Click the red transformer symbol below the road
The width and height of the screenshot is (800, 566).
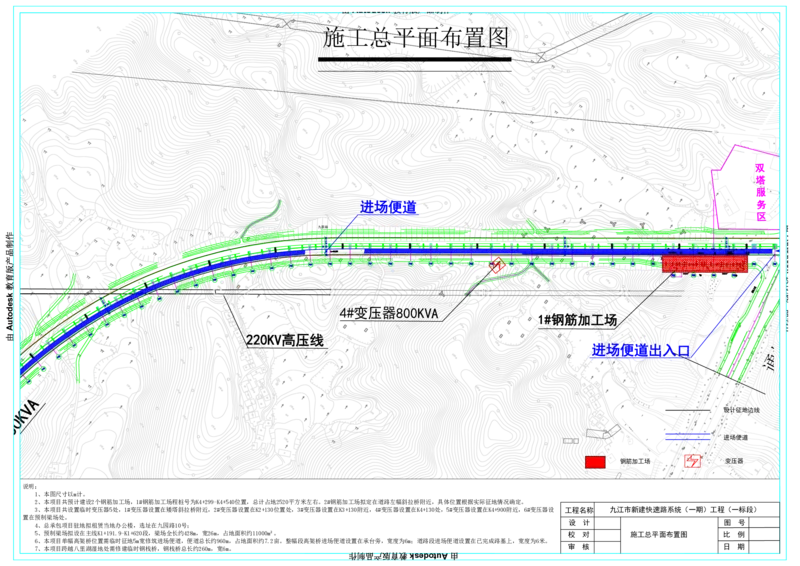click(495, 266)
